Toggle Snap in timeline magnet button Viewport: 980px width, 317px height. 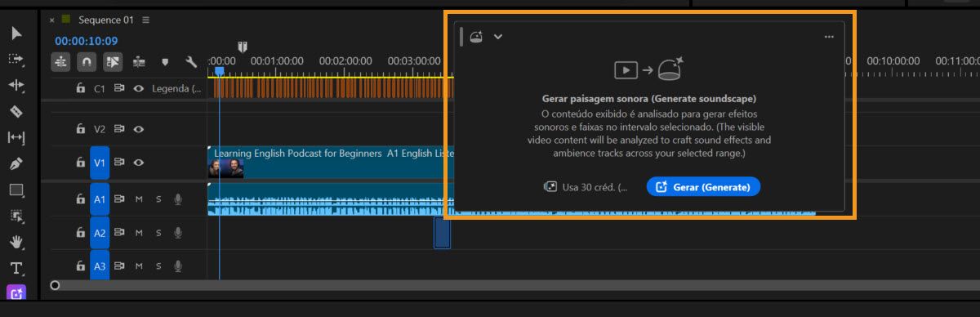point(87,61)
